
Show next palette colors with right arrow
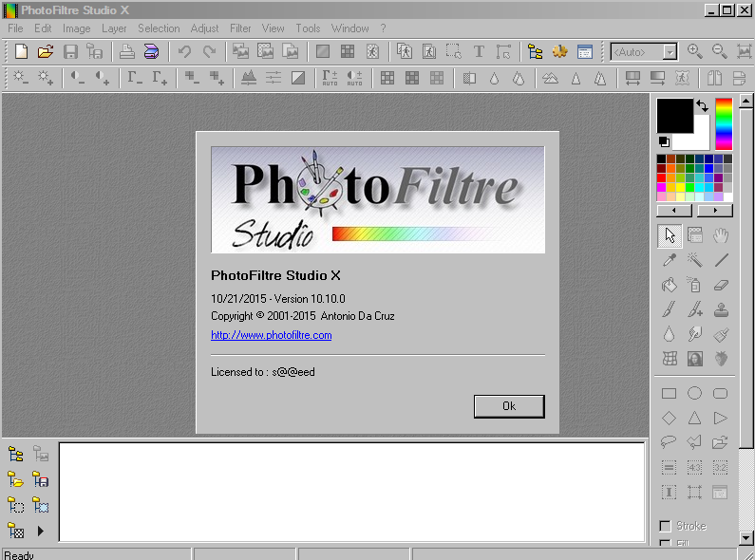tap(714, 211)
